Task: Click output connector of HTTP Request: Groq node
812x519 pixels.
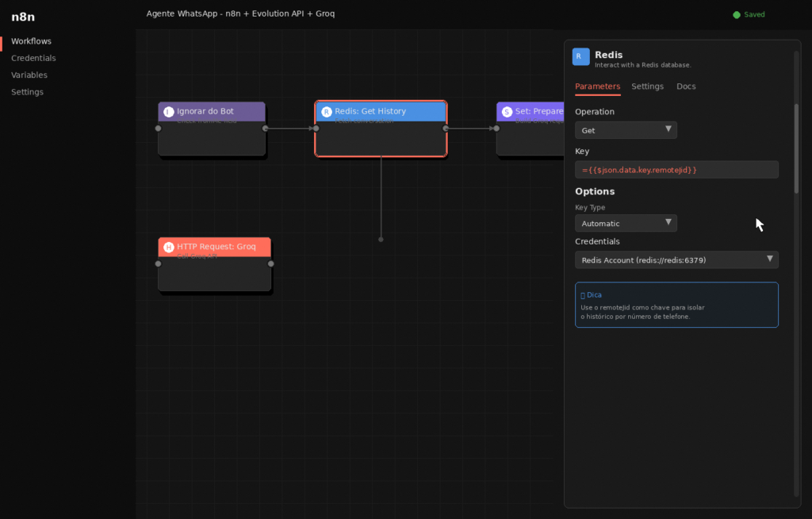Action: pyautogui.click(x=271, y=264)
